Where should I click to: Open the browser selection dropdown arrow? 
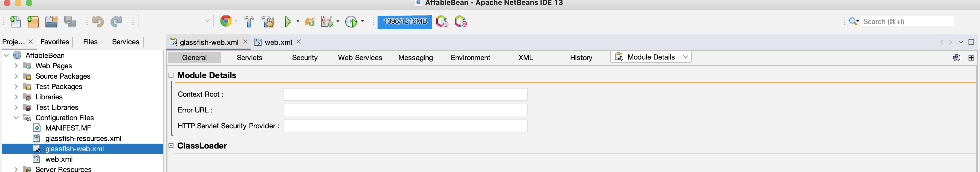236,21
